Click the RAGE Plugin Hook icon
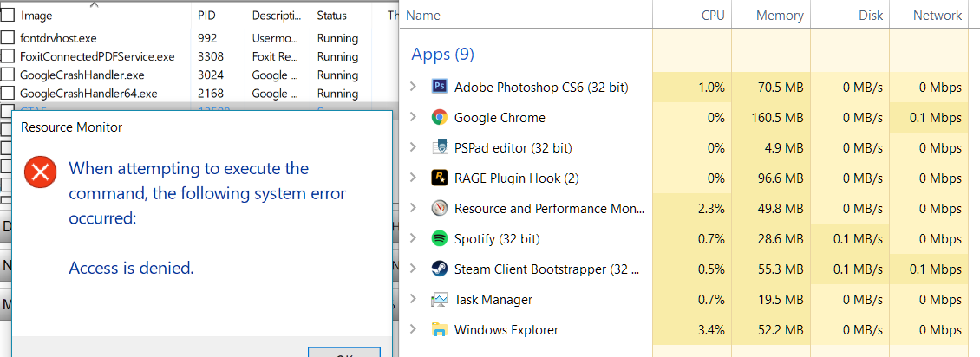Image resolution: width=980 pixels, height=357 pixels. [x=440, y=178]
